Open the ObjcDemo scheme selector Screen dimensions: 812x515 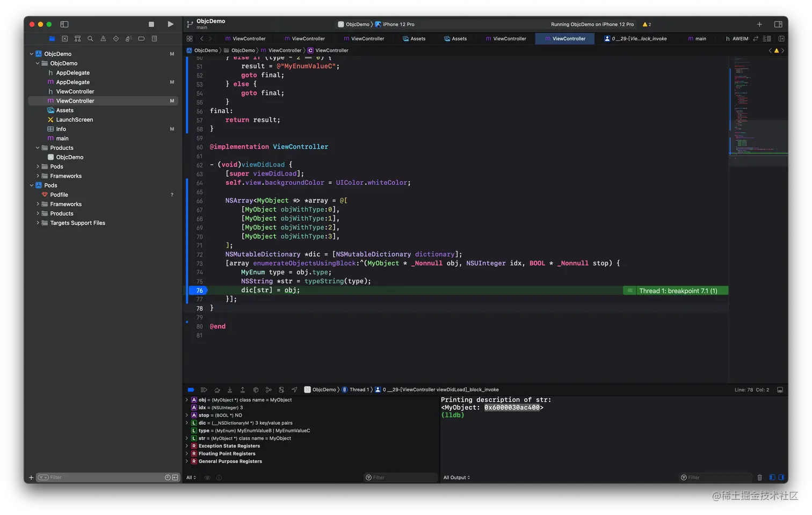pos(354,24)
